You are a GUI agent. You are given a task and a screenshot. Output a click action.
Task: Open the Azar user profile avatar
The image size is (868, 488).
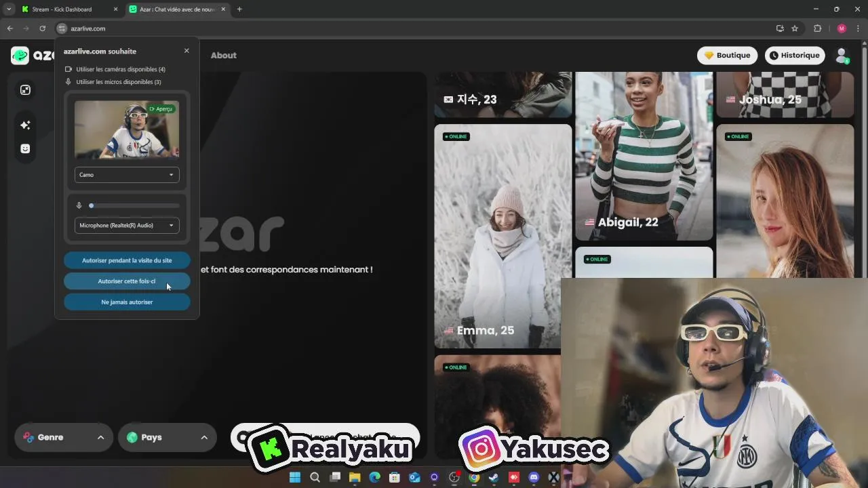[x=842, y=56]
